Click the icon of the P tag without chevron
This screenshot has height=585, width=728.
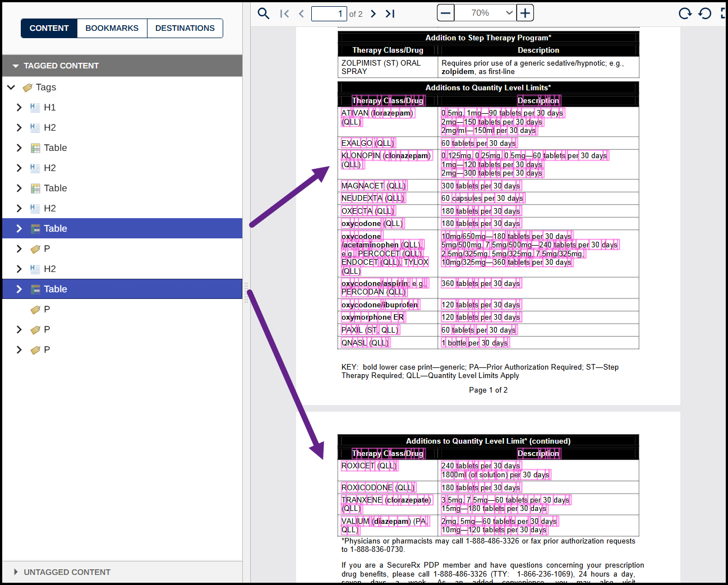pos(35,310)
